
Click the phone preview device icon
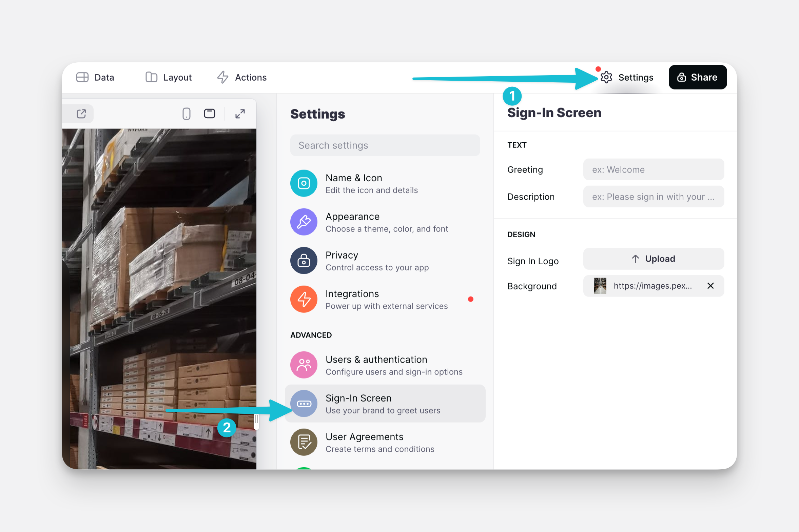(186, 114)
